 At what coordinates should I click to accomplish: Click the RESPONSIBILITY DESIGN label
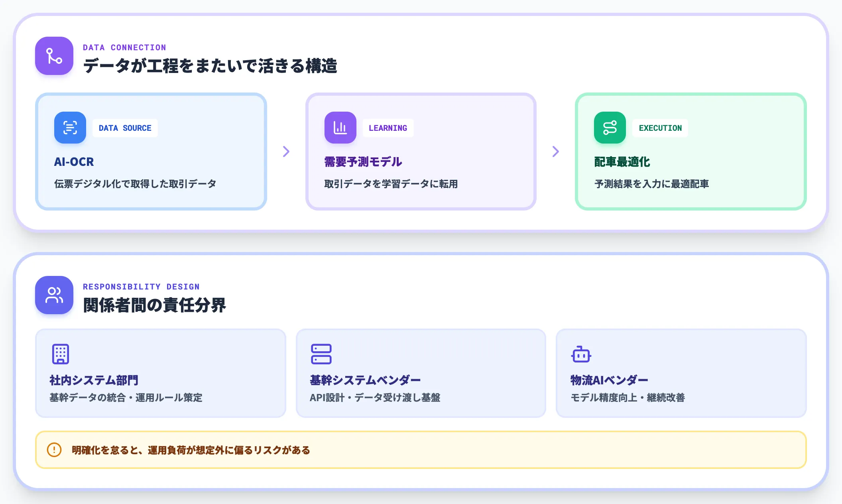[x=141, y=287]
